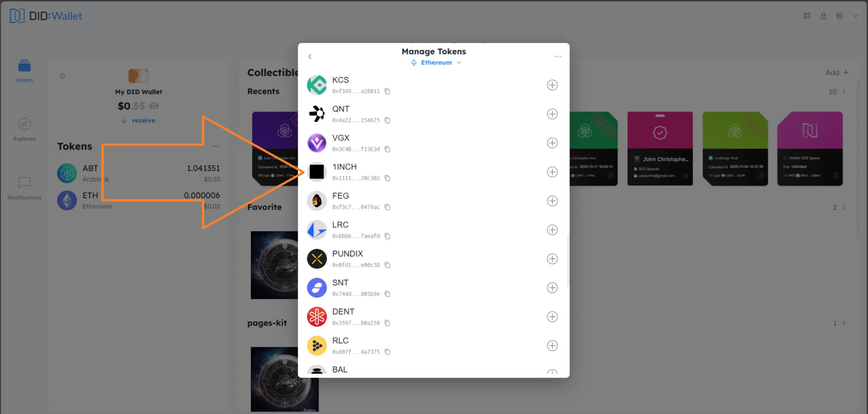
Task: Expand the Recents collectibles count 10
Action: (x=837, y=92)
